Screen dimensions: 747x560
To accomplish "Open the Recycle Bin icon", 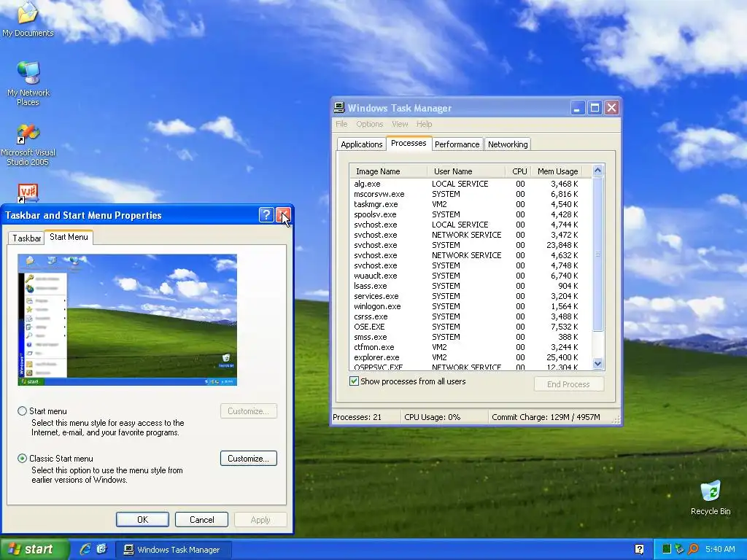I will point(711,497).
